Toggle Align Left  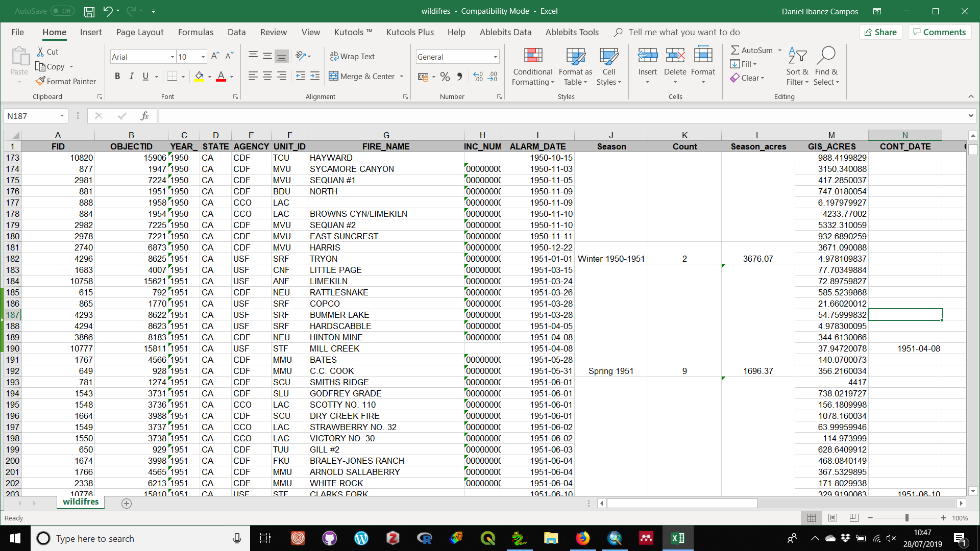coord(253,76)
